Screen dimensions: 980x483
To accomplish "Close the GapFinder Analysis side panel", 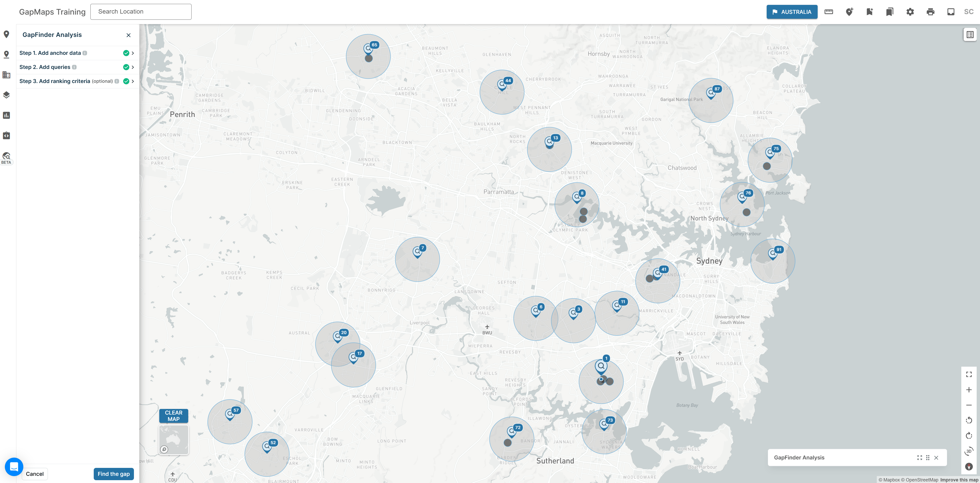I will pyautogui.click(x=129, y=35).
